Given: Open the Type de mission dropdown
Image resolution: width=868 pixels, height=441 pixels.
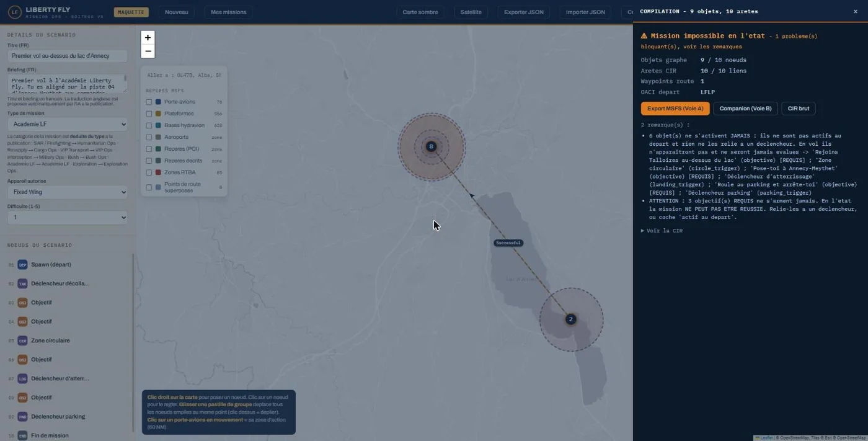Looking at the screenshot, I should [67, 124].
